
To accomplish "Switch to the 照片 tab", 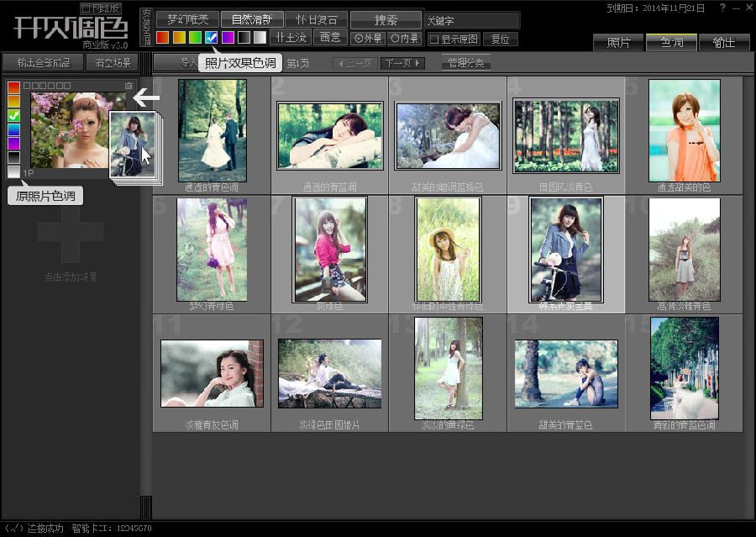I will point(619,42).
